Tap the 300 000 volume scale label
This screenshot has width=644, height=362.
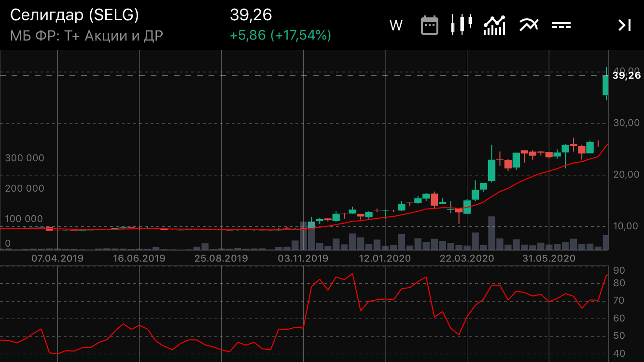(25, 158)
